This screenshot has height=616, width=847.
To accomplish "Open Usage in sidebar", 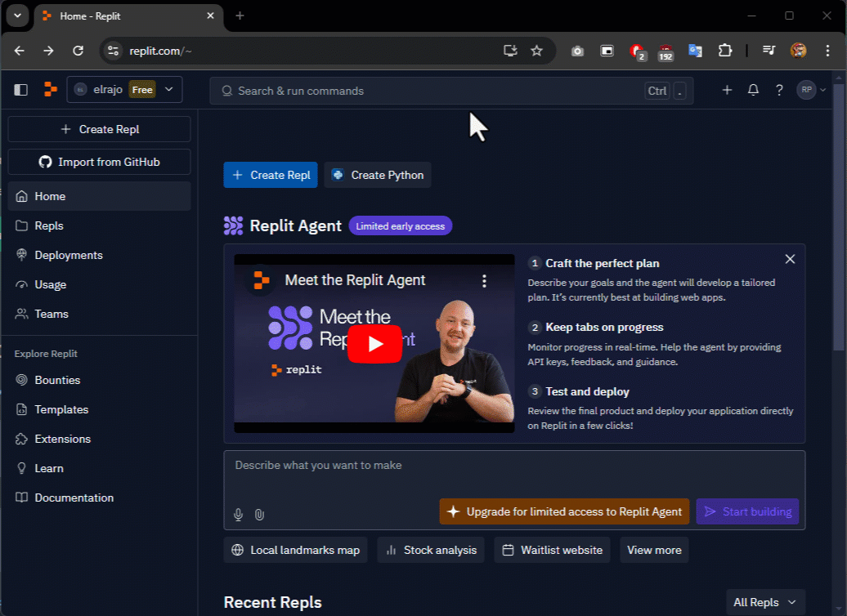I will pyautogui.click(x=100, y=284).
